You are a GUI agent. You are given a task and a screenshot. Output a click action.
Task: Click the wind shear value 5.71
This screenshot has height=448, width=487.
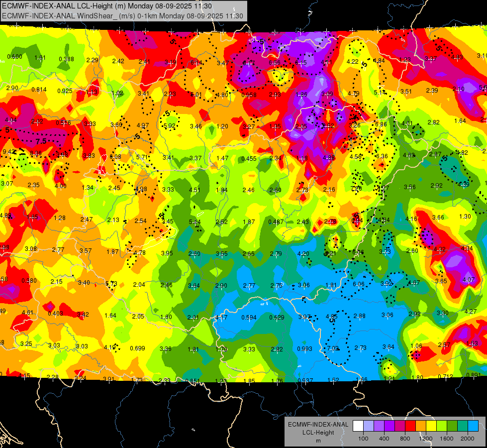click(142, 157)
